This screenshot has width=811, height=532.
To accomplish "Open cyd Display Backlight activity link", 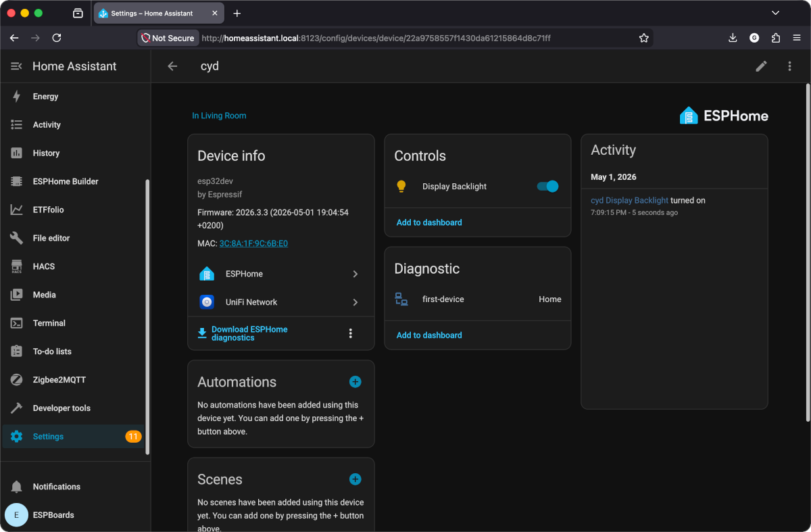I will [629, 201].
